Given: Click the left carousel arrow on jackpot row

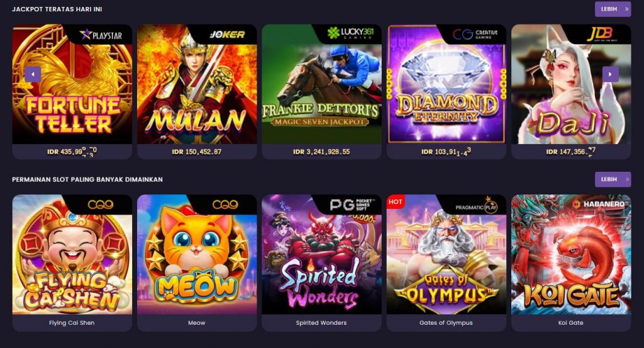Looking at the screenshot, I should click(33, 74).
